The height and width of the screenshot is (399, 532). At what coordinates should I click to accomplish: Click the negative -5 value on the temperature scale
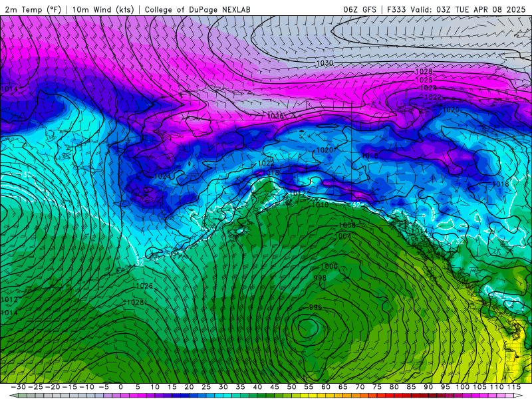(104, 387)
